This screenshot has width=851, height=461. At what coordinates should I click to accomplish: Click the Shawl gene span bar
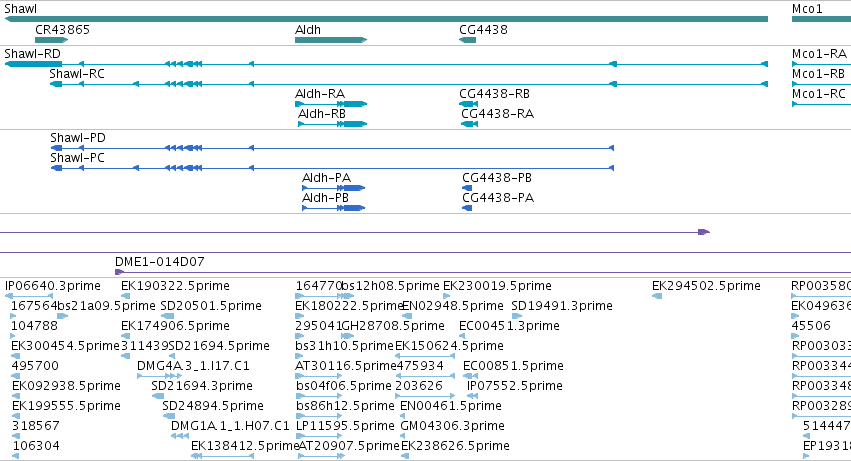click(x=386, y=20)
